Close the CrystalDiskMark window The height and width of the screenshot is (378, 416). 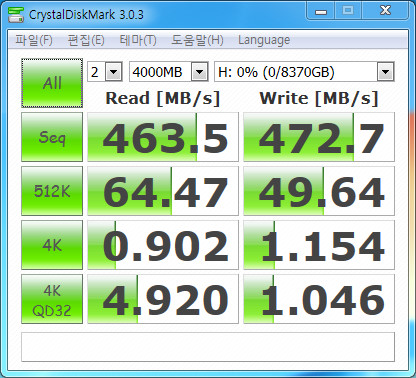pyautogui.click(x=385, y=11)
